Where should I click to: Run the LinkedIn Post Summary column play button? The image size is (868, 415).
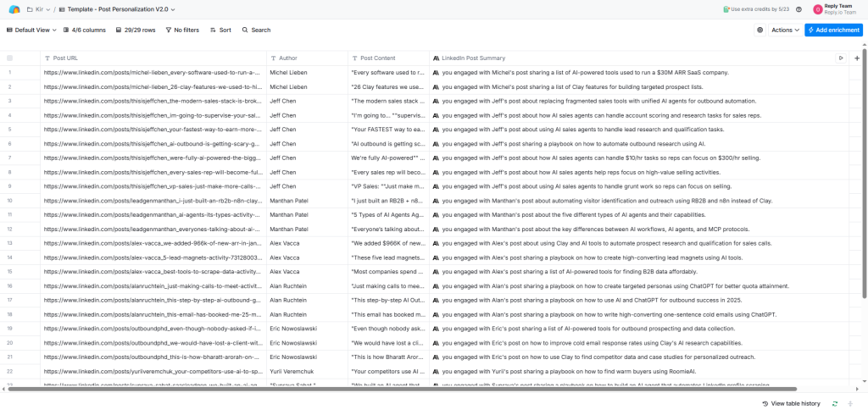tap(840, 58)
